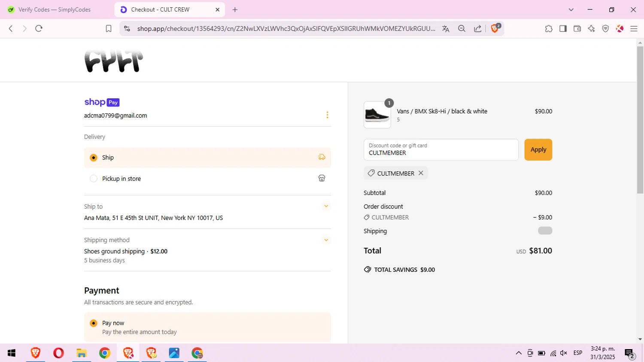Open Opera from the taskbar

(58, 353)
